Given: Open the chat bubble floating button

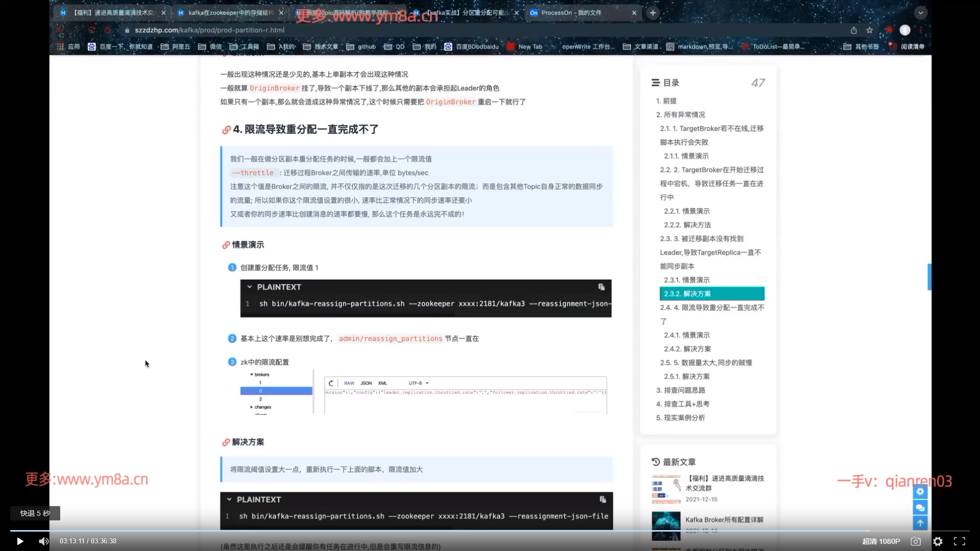Looking at the screenshot, I should pos(920,508).
